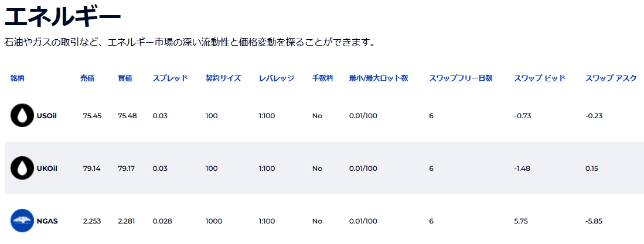The height and width of the screenshot is (244, 644).
Task: Click the 最小/最大ロット数 column header
Action: click(x=379, y=78)
